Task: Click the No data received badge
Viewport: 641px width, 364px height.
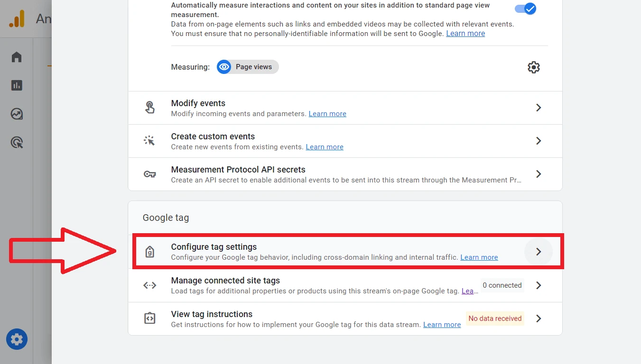Action: pyautogui.click(x=495, y=318)
